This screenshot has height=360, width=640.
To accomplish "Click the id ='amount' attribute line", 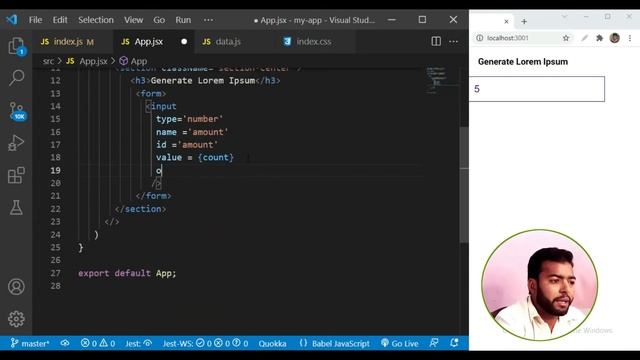I will pos(187,144).
